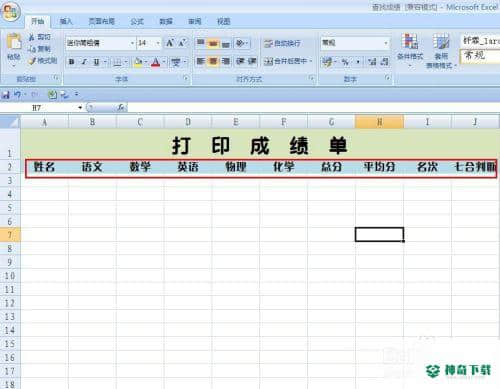Switch to the Insert ribbon tab
Viewport: 500px width, 389px height.
pos(66,21)
